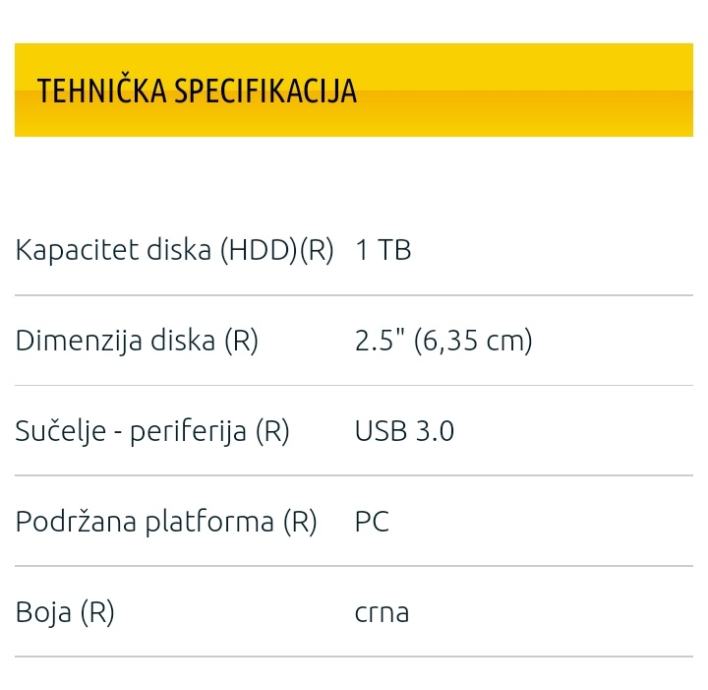
Task: Click the word SPECIFIKACIJA in the yellow banner
Action: pos(265,92)
